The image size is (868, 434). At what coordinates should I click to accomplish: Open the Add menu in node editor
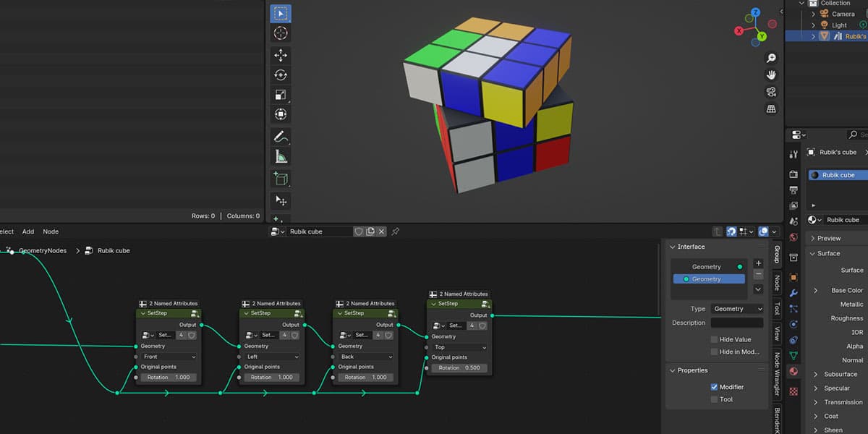28,231
